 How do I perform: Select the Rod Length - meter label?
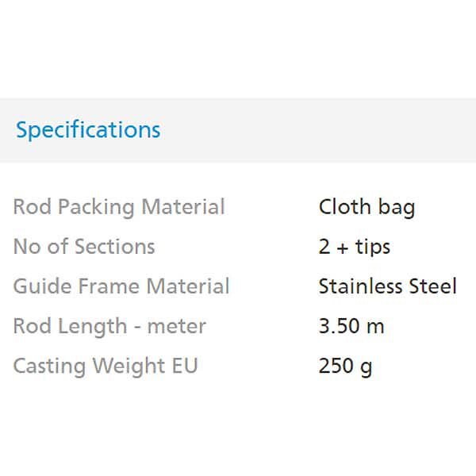(x=109, y=326)
